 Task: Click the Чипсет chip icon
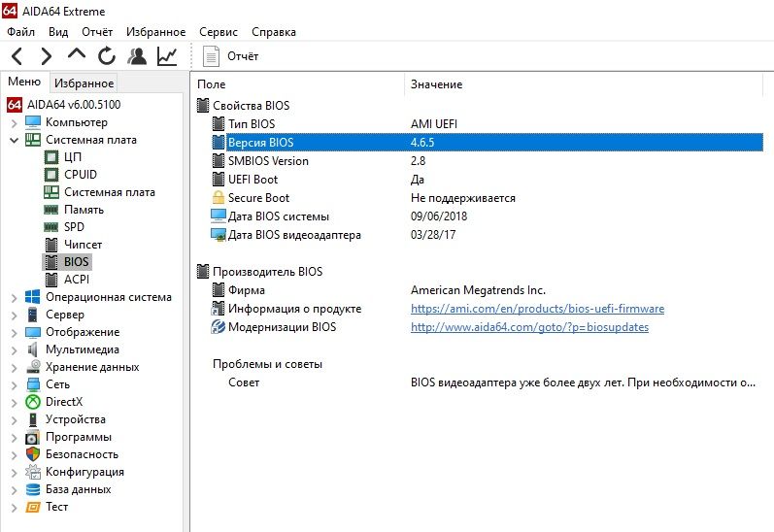coord(51,245)
